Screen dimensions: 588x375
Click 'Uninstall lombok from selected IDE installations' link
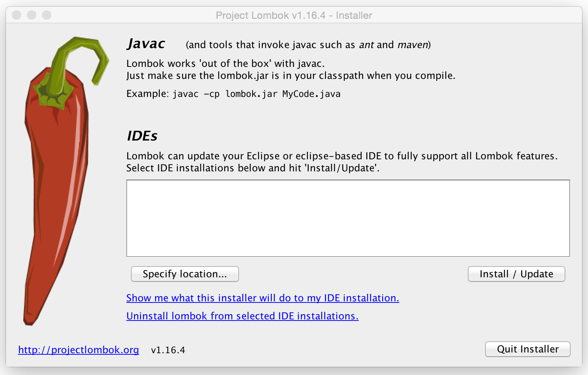tap(242, 316)
